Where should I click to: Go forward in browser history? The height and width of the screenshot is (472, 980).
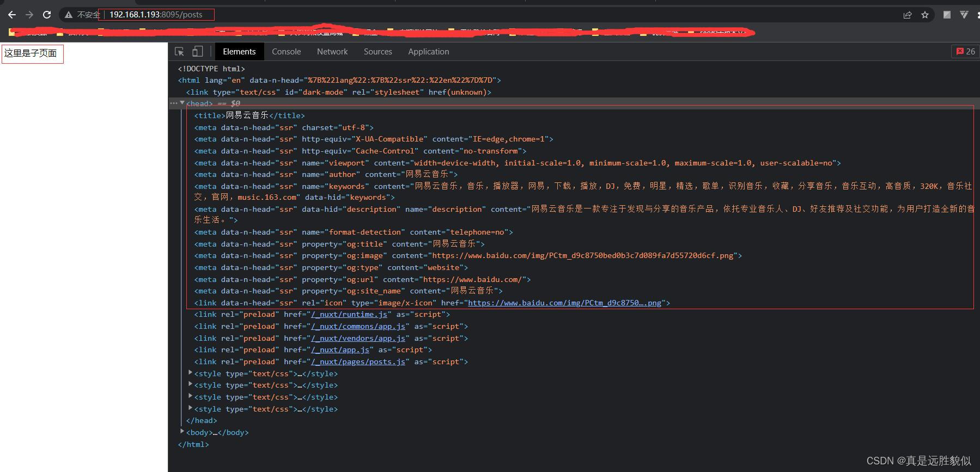coord(29,15)
